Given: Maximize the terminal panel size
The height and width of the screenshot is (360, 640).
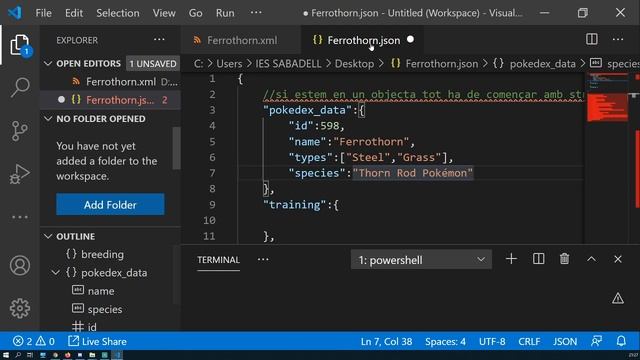Looking at the screenshot, I should tap(591, 259).
